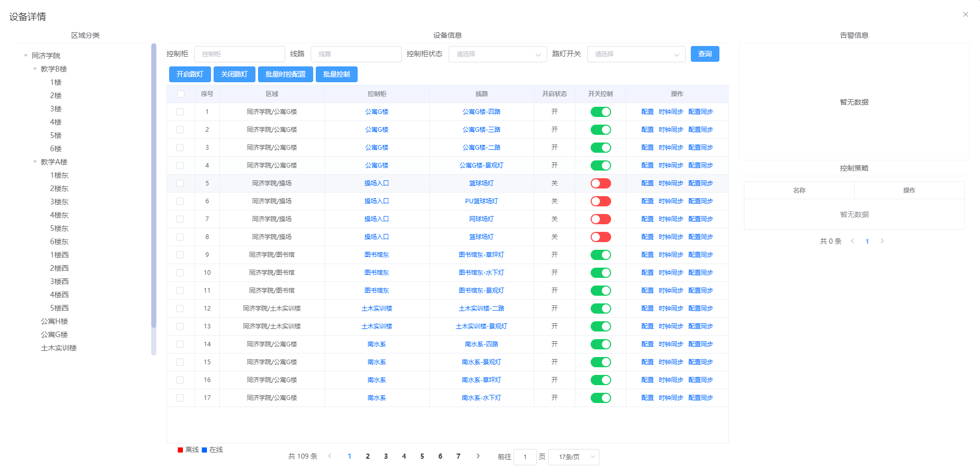
Task: Click the blue 在线 legend marker
Action: point(204,449)
